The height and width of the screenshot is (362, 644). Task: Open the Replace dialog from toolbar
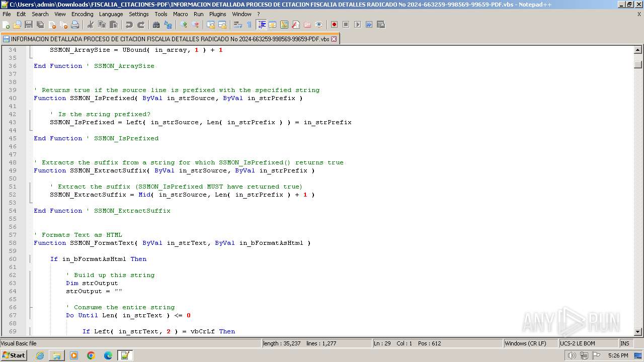pos(168,25)
